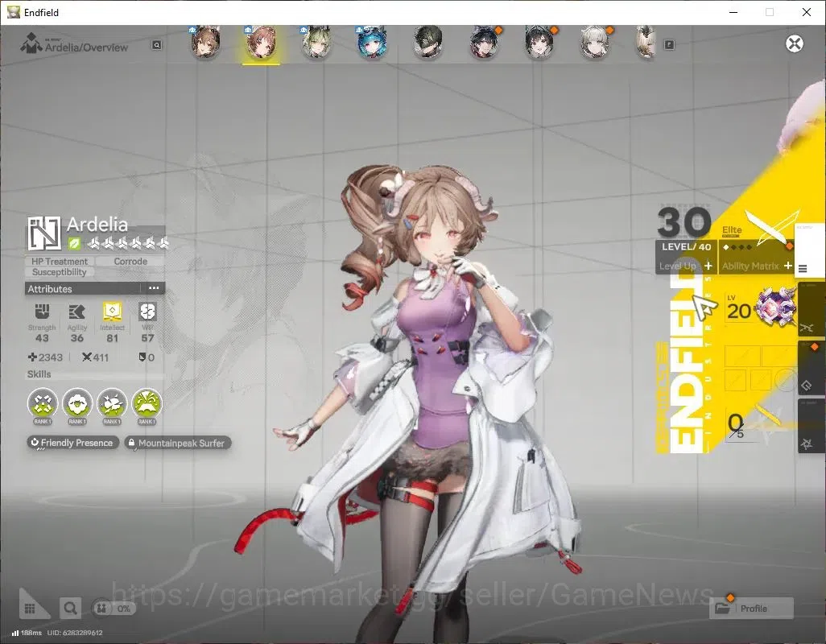This screenshot has height=644, width=826.
Task: Select the brown-haired portrait left of Ardelia
Action: (x=205, y=42)
